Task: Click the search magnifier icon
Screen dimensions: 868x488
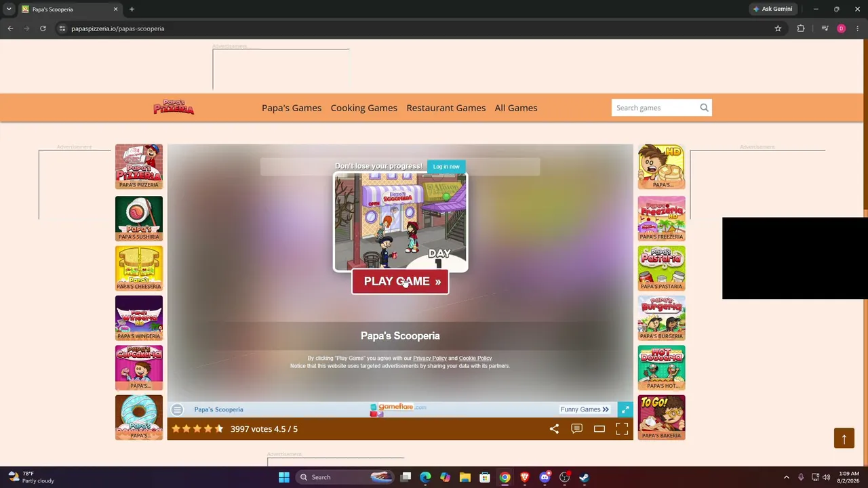Action: pyautogui.click(x=705, y=108)
